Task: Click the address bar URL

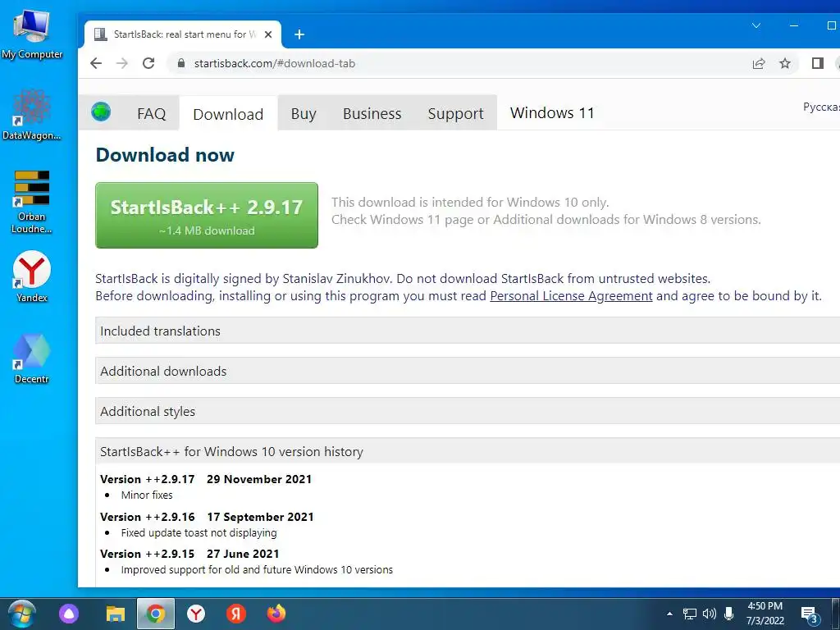Action: coord(274,63)
